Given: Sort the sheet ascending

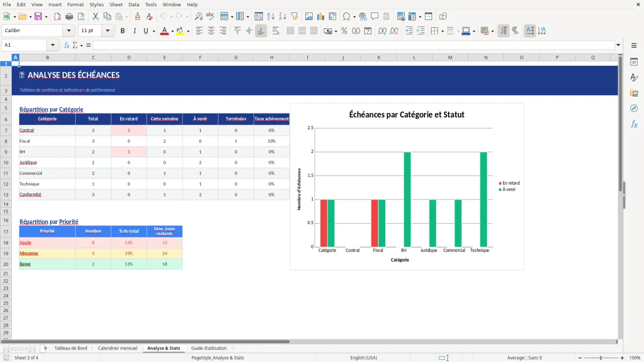Looking at the screenshot, I should [271, 16].
